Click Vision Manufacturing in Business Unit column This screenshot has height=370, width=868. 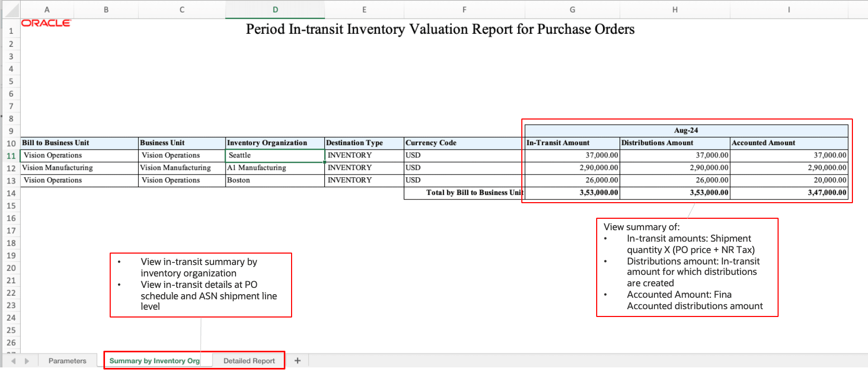coord(182,168)
